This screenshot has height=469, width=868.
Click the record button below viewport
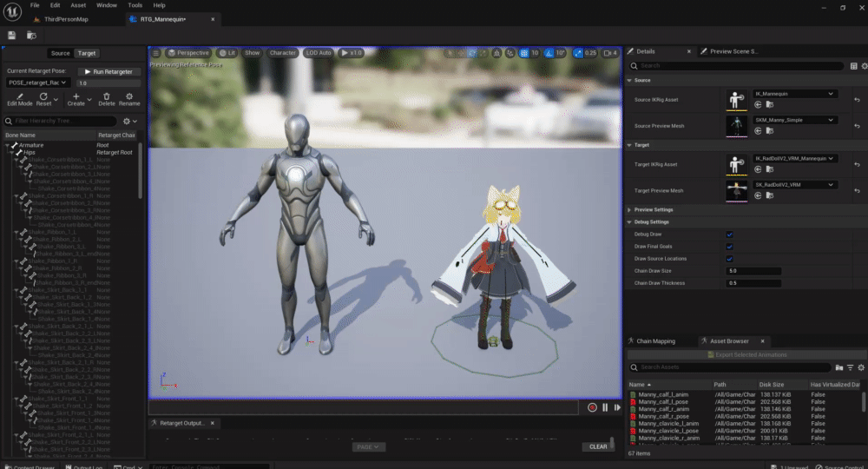coord(592,406)
